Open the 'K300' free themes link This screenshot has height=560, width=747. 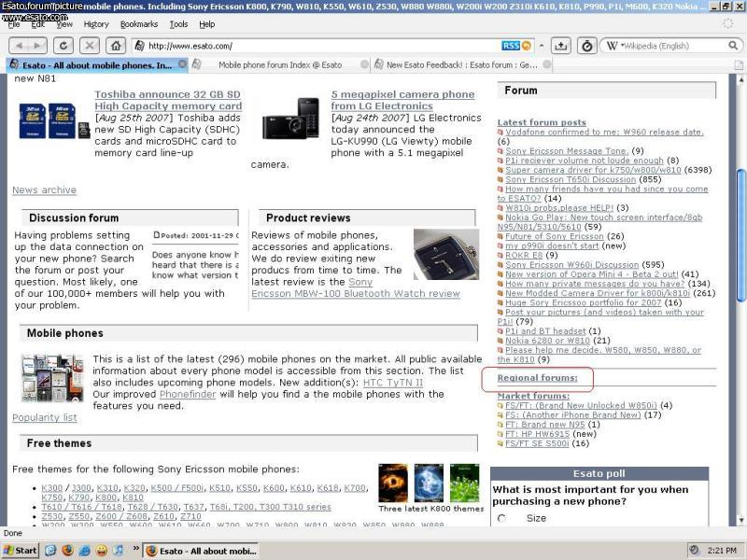coord(52,488)
